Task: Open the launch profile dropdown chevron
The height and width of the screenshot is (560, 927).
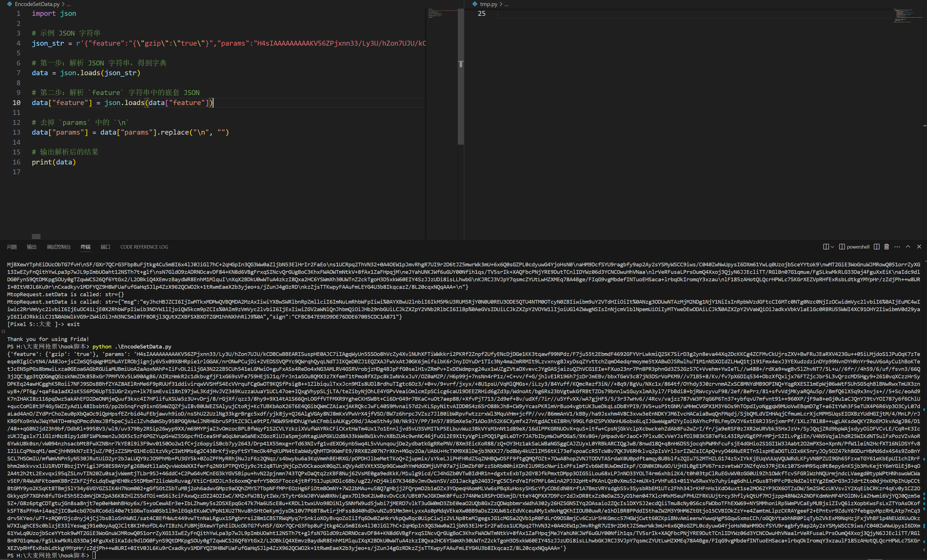Action: (832, 247)
